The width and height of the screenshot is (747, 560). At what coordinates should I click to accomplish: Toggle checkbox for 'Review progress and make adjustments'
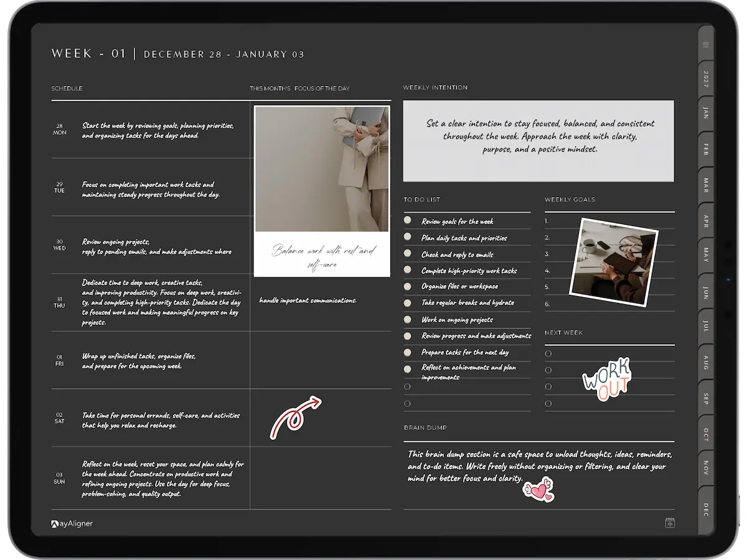pyautogui.click(x=408, y=336)
